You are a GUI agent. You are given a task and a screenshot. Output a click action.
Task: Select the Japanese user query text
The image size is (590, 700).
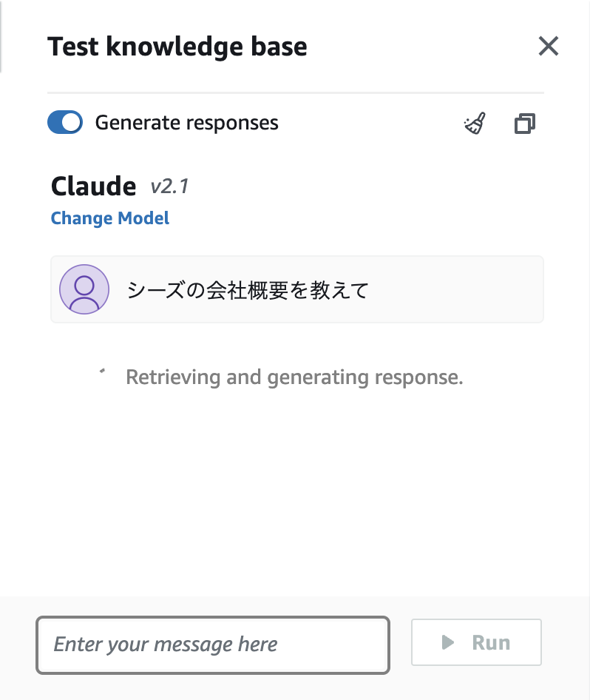click(x=247, y=289)
